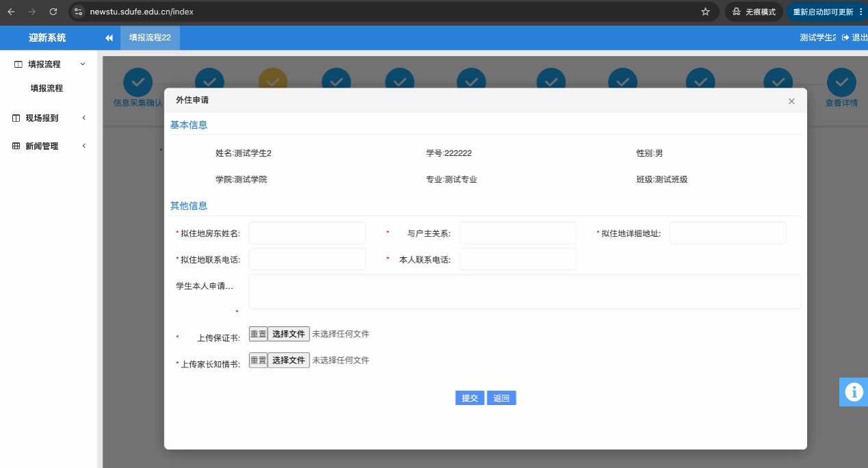Click the 性别:男 text
The image size is (868, 468).
tap(650, 153)
